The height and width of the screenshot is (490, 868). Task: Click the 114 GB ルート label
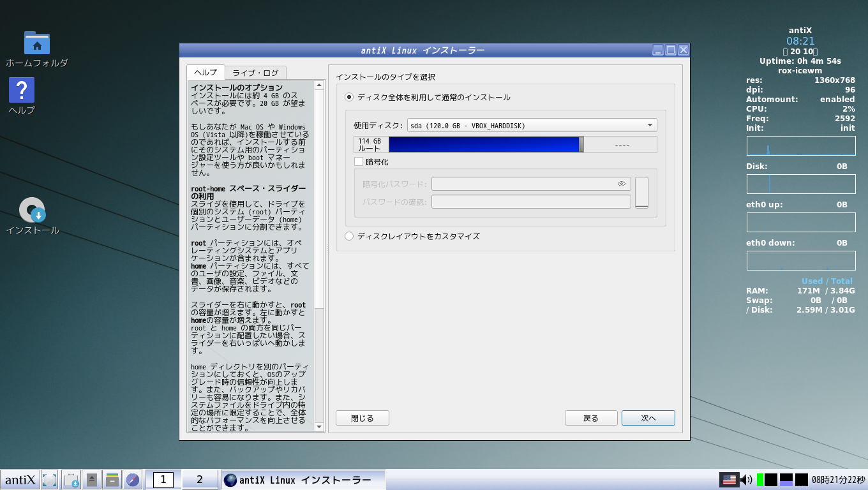(x=370, y=145)
